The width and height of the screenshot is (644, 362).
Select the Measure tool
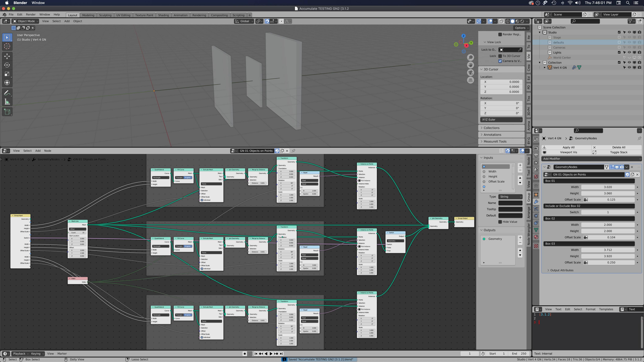[7, 102]
